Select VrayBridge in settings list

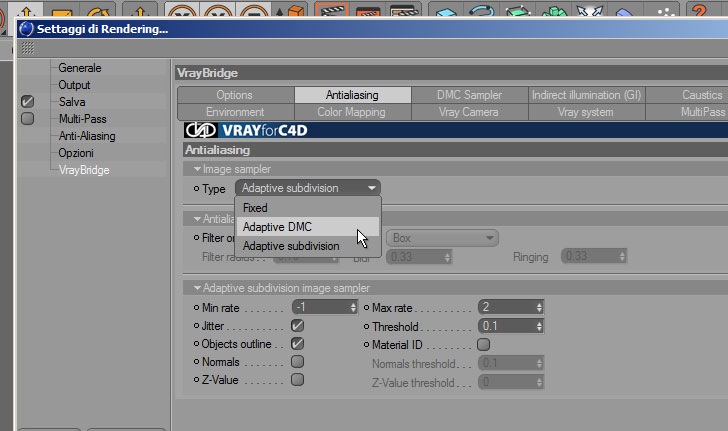[84, 170]
